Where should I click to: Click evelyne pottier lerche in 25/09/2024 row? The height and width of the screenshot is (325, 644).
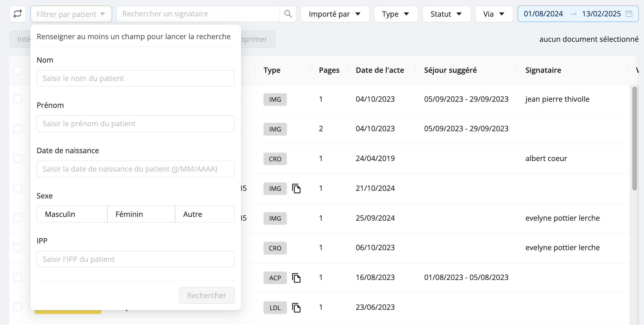pyautogui.click(x=562, y=218)
